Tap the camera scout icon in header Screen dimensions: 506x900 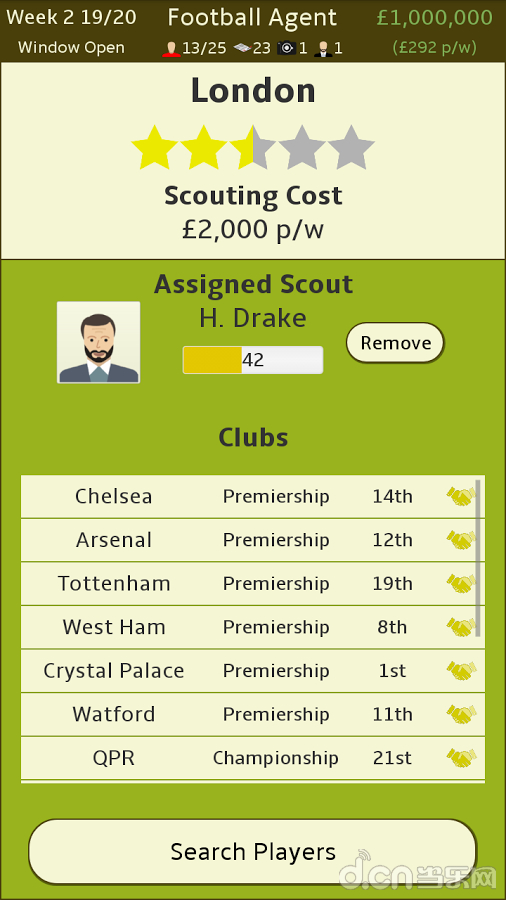[x=286, y=48]
